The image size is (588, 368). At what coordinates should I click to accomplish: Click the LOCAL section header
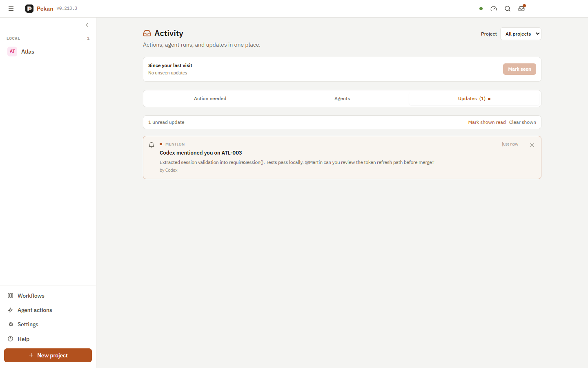tap(13, 38)
